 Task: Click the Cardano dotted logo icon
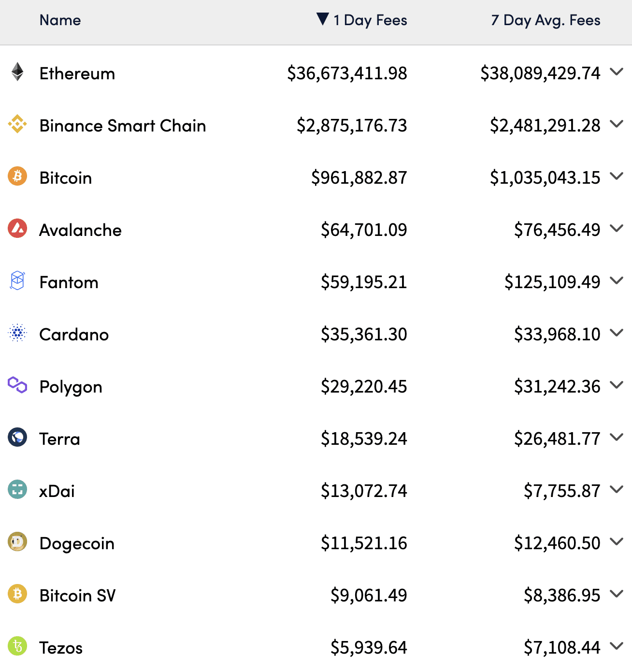coord(17,333)
